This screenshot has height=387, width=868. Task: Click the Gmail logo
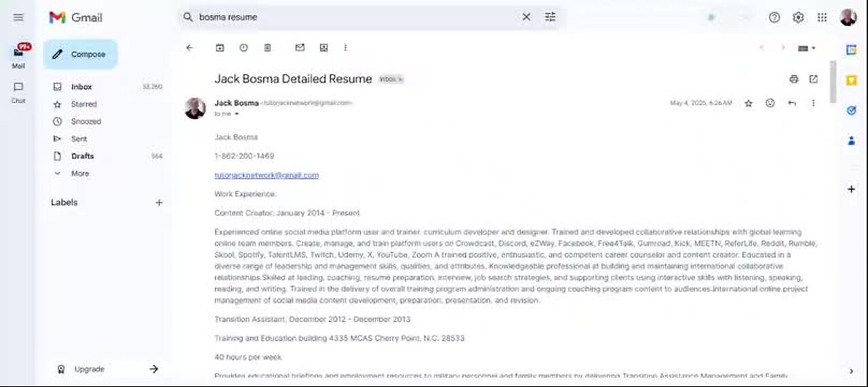pyautogui.click(x=75, y=18)
